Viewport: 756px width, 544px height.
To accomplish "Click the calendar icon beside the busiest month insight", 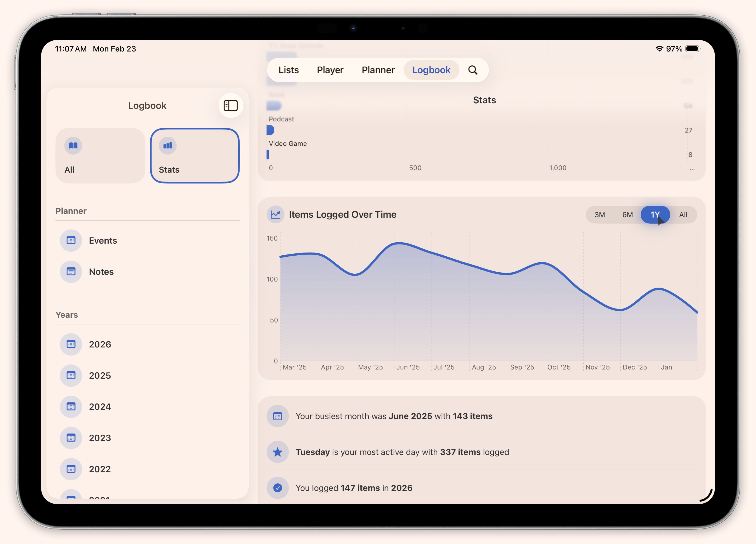I will (x=278, y=416).
